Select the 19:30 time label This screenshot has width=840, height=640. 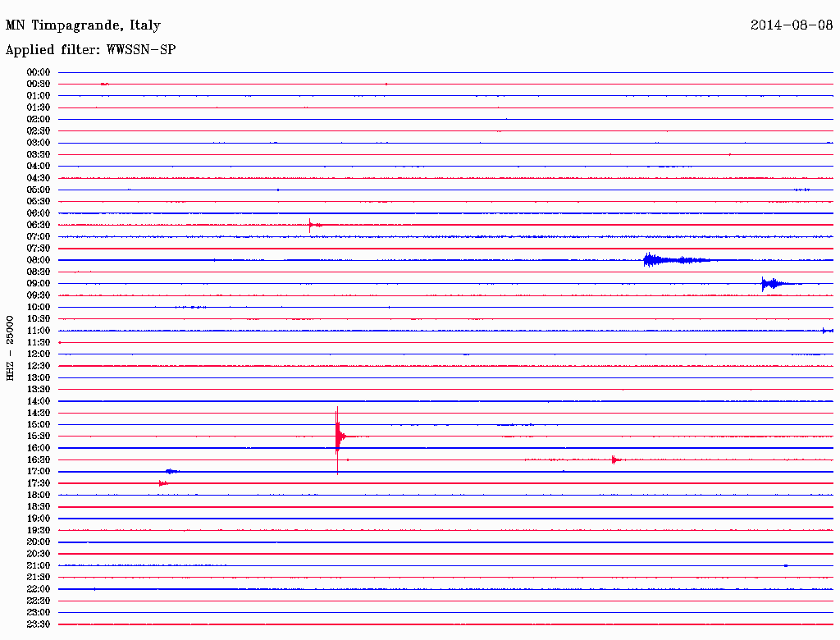39,530
